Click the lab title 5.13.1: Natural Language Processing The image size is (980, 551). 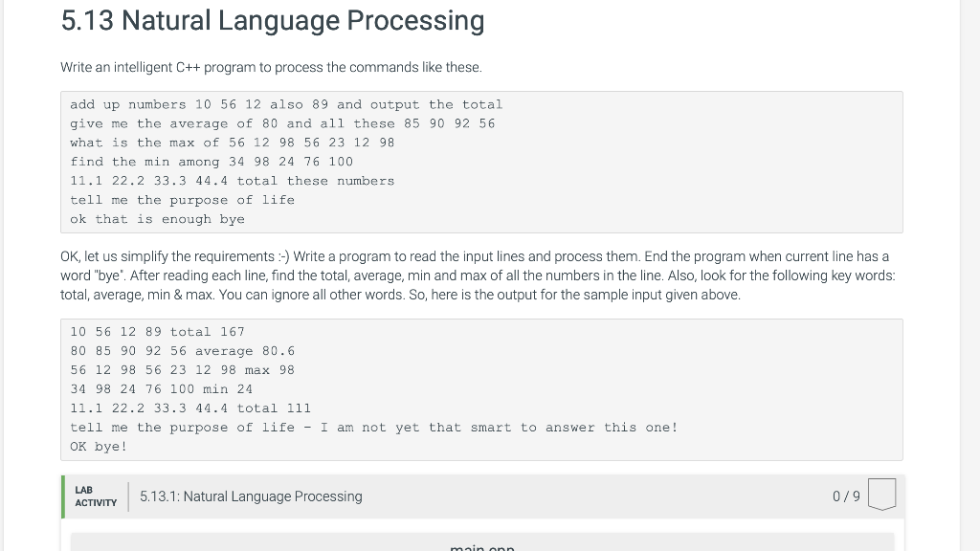pos(250,496)
